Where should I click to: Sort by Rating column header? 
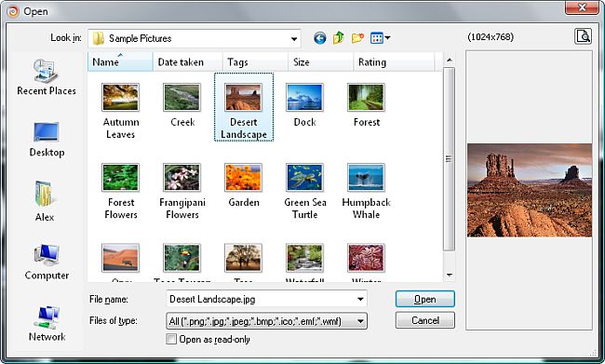coord(394,62)
